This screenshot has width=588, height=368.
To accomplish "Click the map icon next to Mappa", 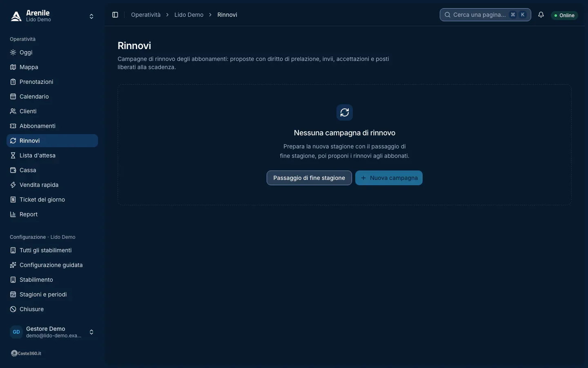I will pos(13,67).
